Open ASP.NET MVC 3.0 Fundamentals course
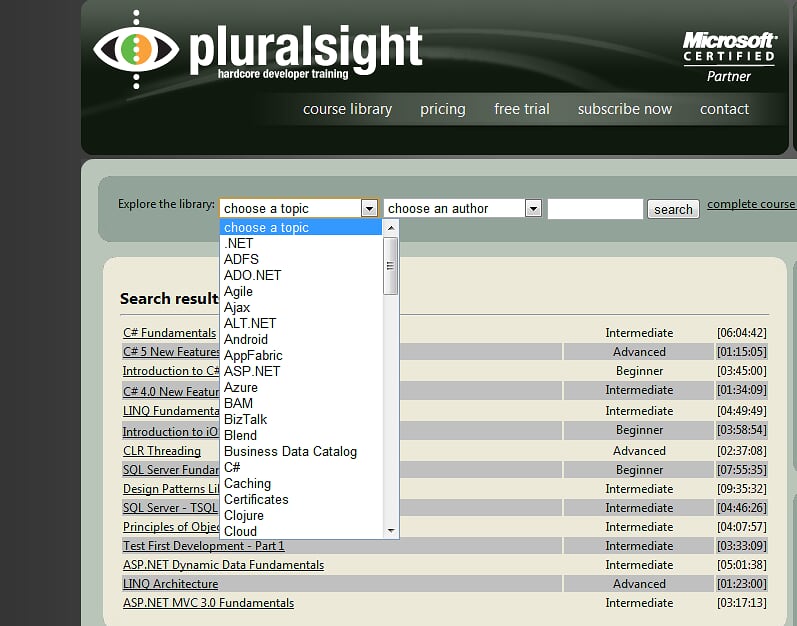797x626 pixels. pos(208,603)
